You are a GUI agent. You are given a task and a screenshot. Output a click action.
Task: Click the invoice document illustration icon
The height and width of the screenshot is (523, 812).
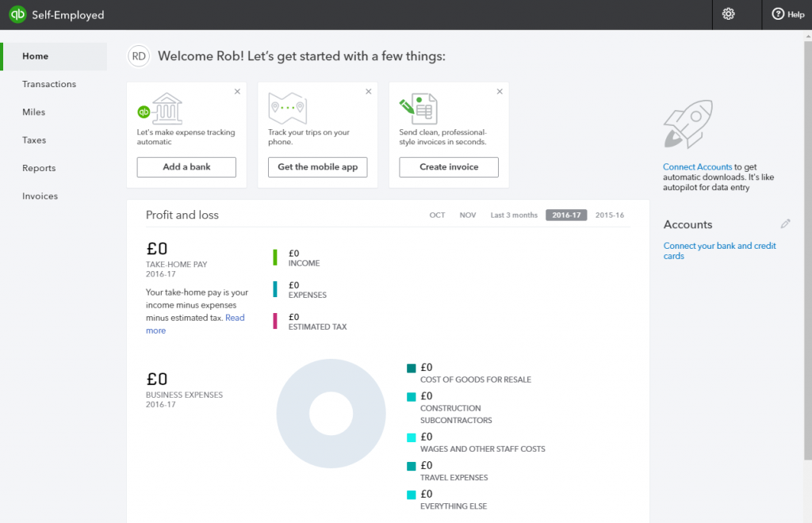coord(419,109)
